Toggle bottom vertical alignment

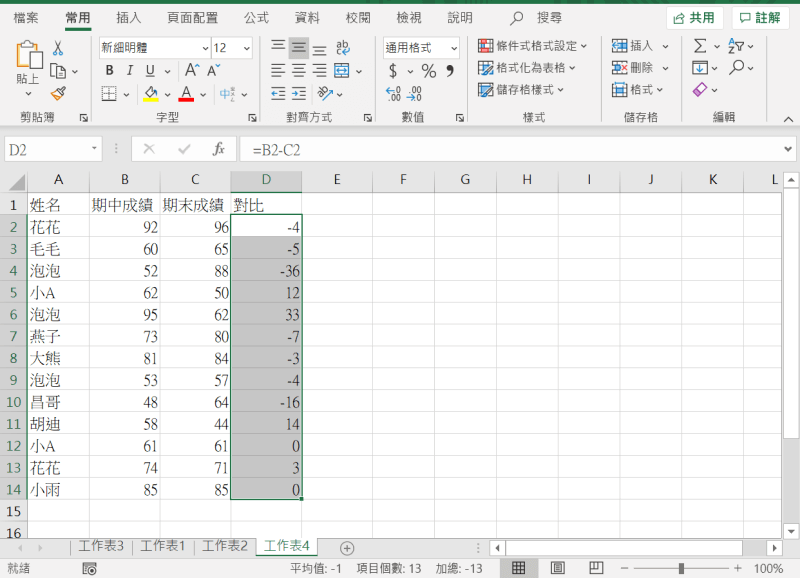click(x=319, y=49)
